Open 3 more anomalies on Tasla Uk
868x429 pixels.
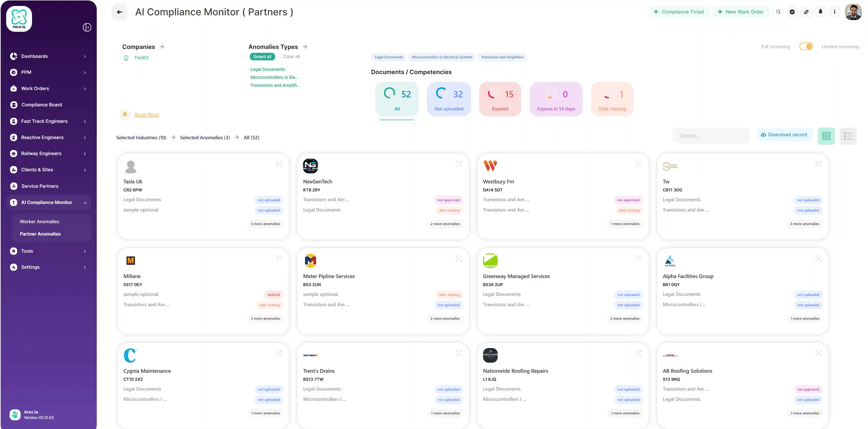tap(266, 224)
